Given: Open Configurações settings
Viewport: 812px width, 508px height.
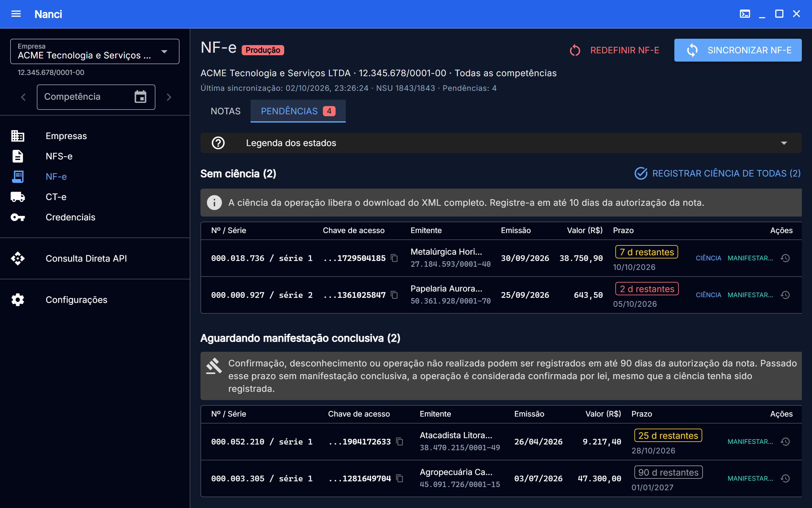Looking at the screenshot, I should 95,300.
